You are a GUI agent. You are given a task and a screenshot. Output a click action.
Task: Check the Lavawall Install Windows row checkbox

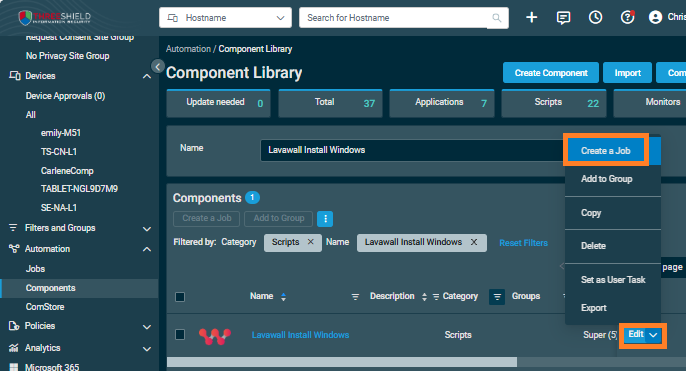click(x=180, y=335)
